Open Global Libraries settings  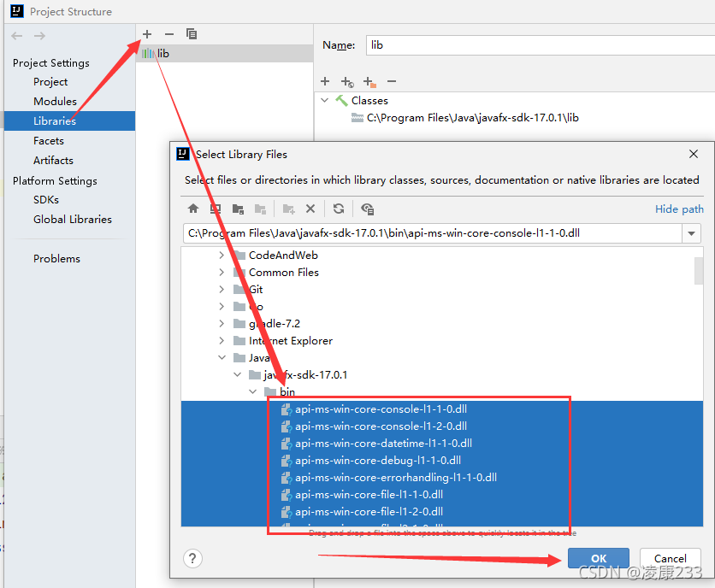pyautogui.click(x=72, y=220)
